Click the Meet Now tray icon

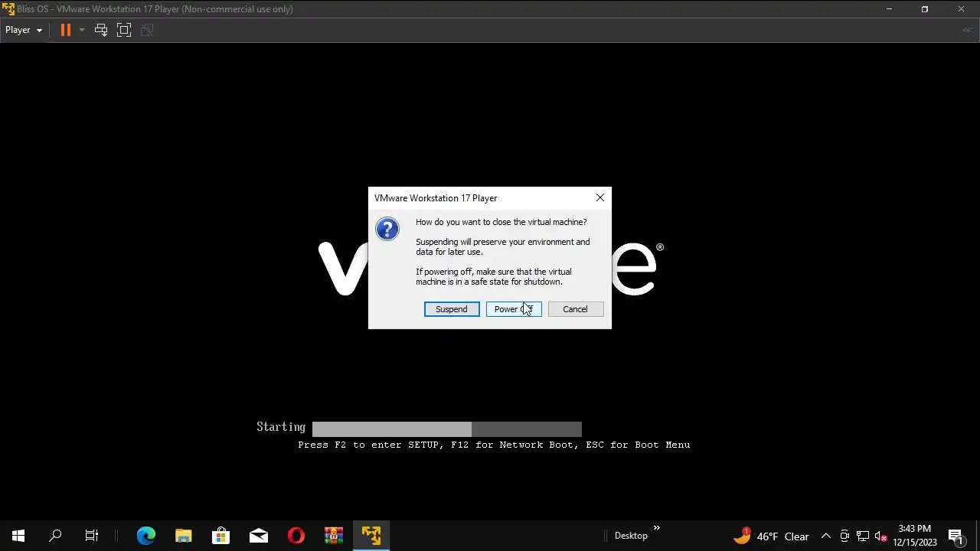point(844,536)
